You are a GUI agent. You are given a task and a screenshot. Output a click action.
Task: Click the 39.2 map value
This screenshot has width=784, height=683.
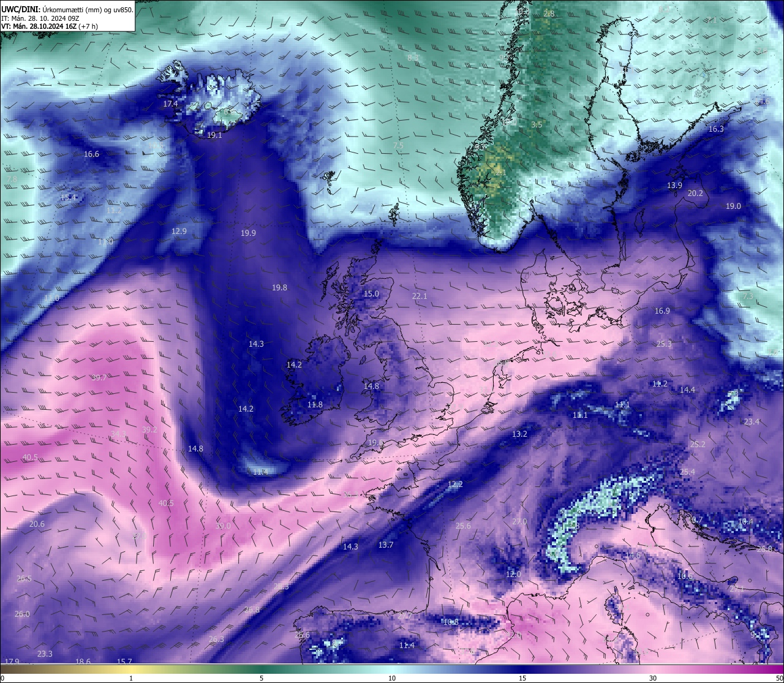[149, 430]
